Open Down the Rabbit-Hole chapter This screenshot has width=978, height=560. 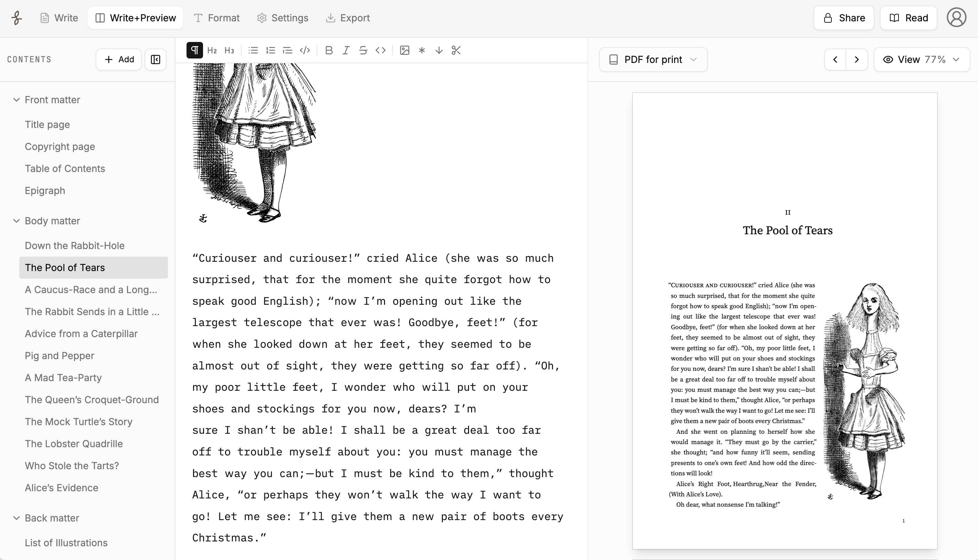tap(94, 246)
